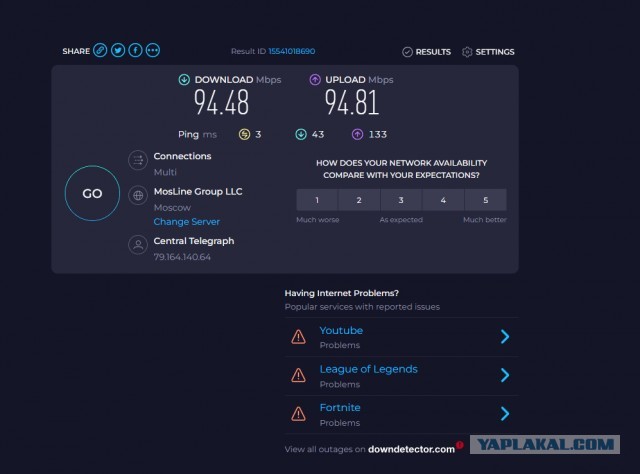Visit downdetector.com link
This screenshot has height=474, width=640.
point(411,450)
